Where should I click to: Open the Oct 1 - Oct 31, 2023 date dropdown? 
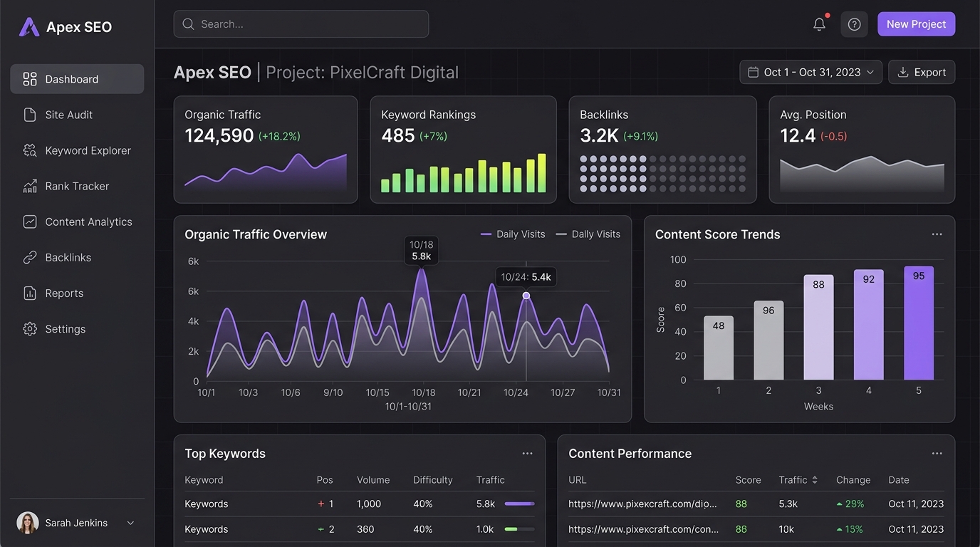[x=811, y=72]
